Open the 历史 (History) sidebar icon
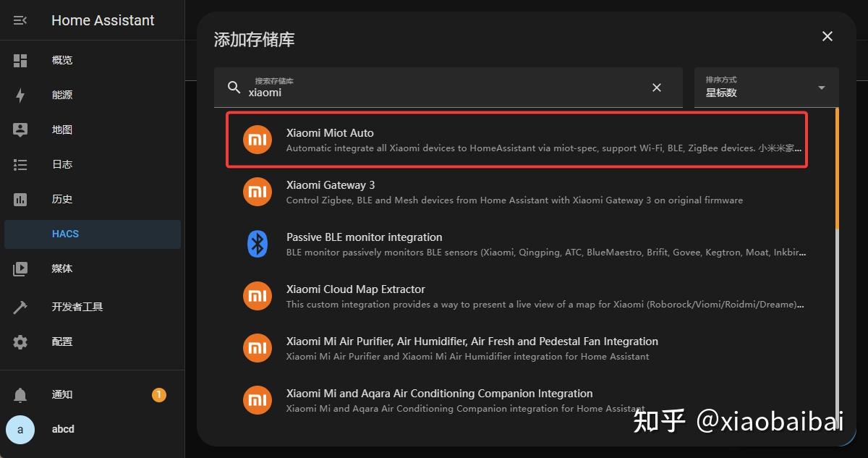Screen dimensions: 868x458 (20, 199)
